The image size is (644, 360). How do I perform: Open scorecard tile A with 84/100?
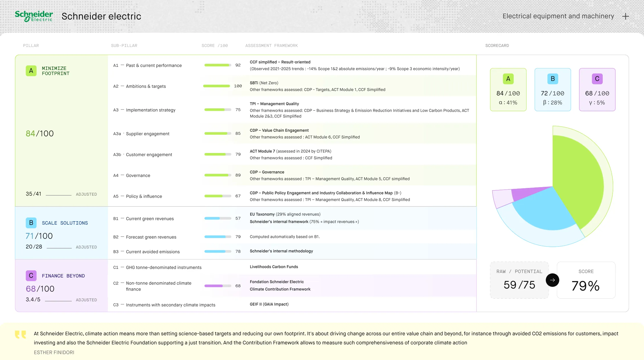point(508,90)
